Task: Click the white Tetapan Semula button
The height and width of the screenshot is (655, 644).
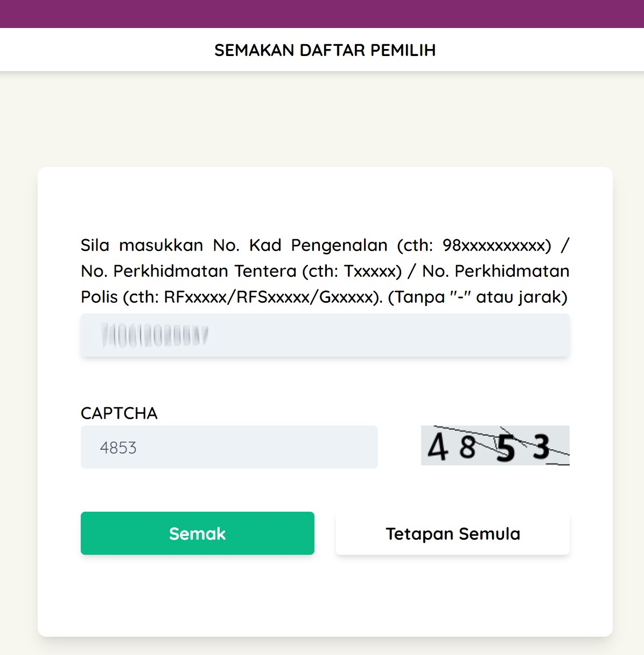Action: [452, 533]
